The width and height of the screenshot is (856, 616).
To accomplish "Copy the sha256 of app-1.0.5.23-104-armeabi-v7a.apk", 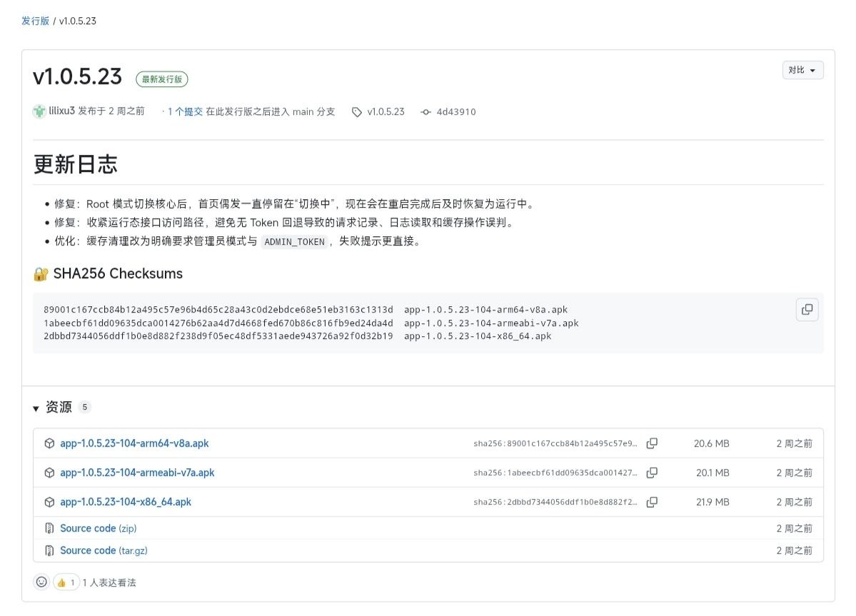I will pyautogui.click(x=652, y=473).
